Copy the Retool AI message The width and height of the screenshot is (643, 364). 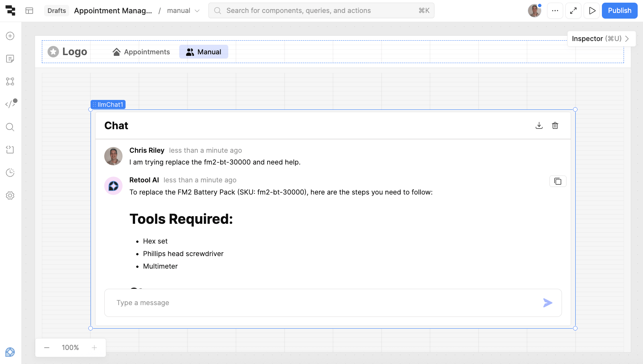[557, 181]
